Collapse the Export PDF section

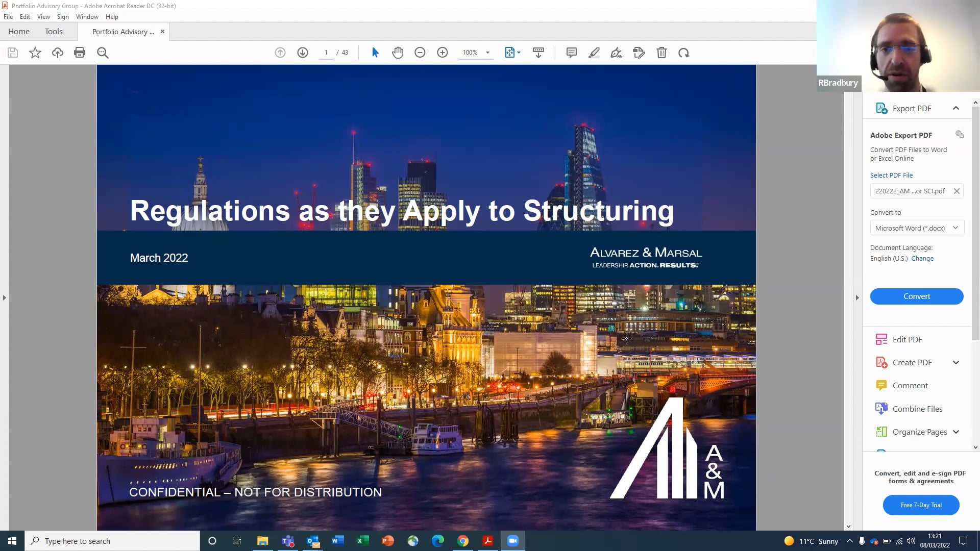956,108
